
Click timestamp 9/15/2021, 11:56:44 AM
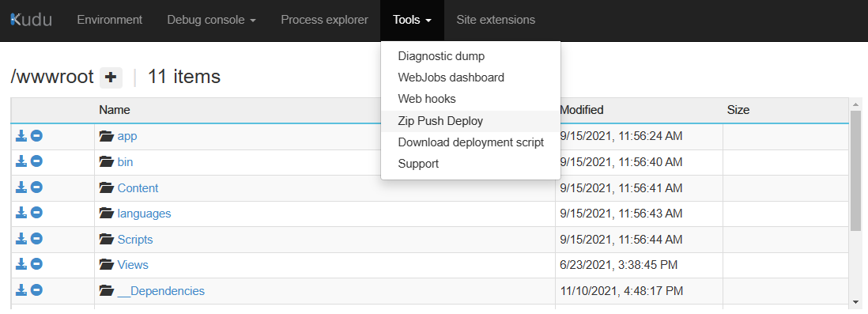coord(621,239)
